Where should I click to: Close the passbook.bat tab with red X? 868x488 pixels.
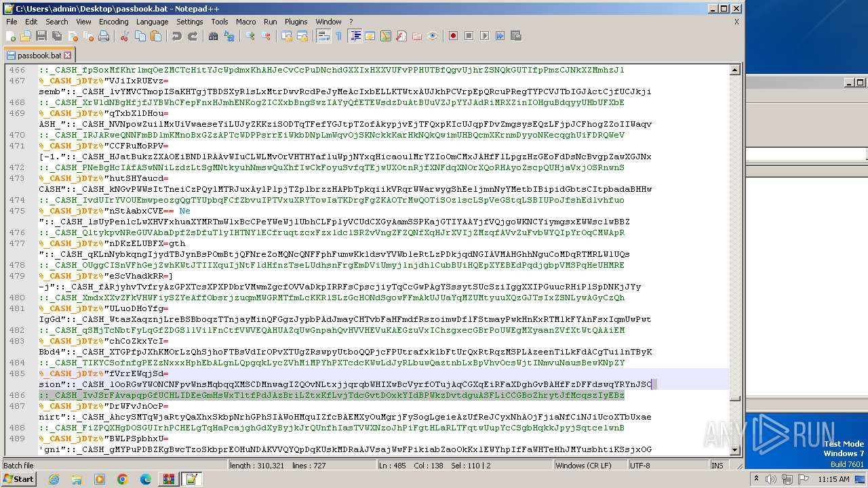click(67, 56)
